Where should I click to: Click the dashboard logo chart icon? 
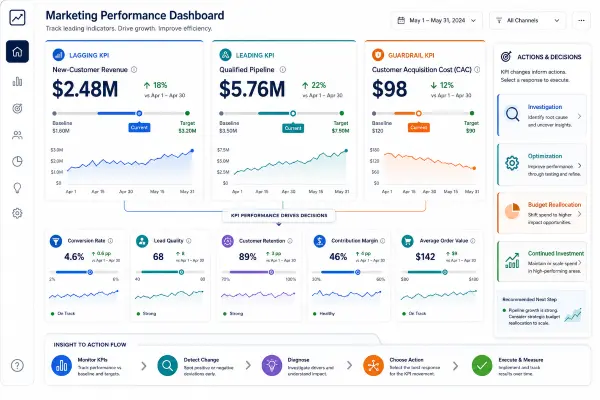tap(17, 18)
